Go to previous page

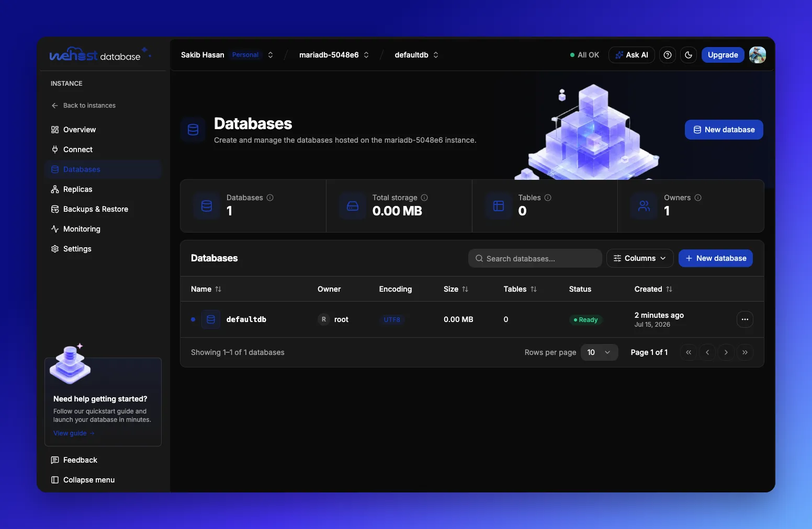click(x=707, y=352)
